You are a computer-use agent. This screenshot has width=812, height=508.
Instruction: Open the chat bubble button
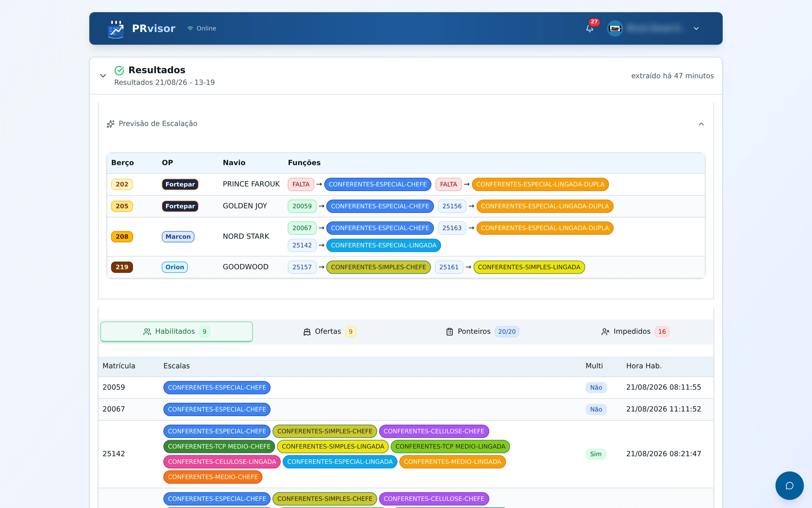tap(789, 485)
